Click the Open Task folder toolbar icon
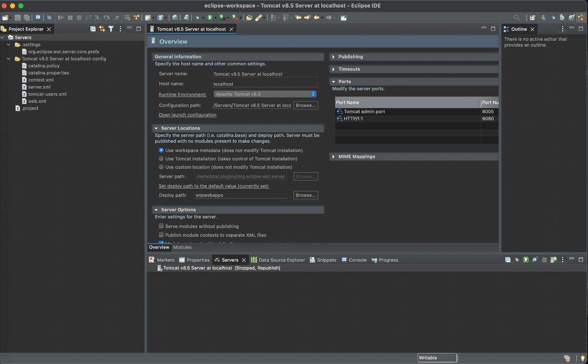Viewport: 588px width, 364px height. pos(249,18)
